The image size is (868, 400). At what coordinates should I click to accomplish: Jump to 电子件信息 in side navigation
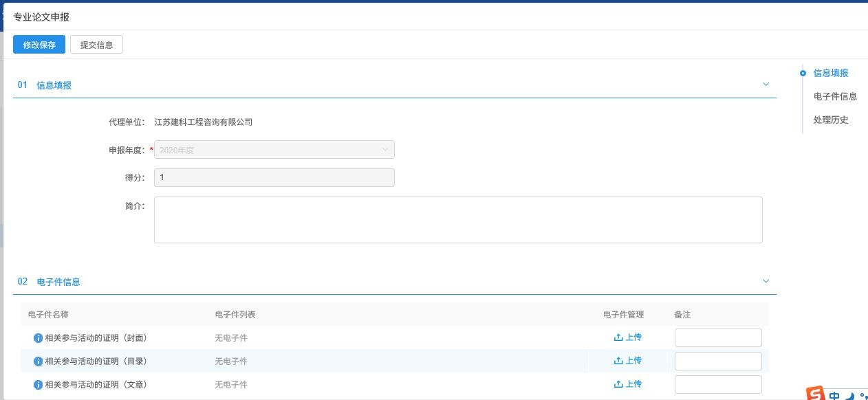[x=834, y=96]
